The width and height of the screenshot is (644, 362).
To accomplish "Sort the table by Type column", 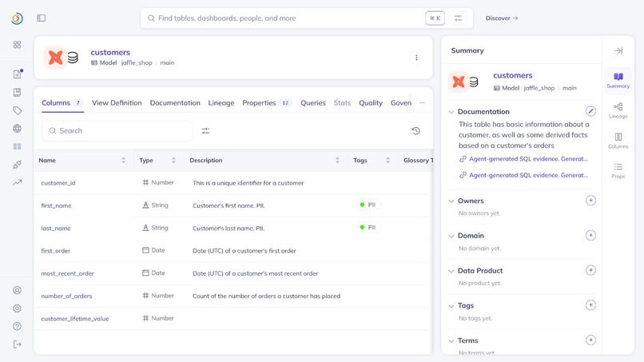I will tap(173, 161).
